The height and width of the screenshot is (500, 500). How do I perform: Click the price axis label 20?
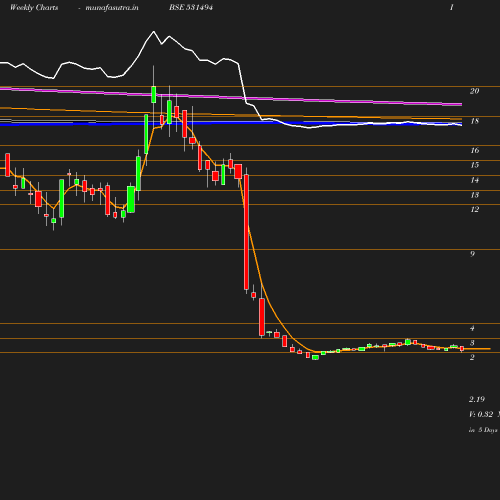475,91
